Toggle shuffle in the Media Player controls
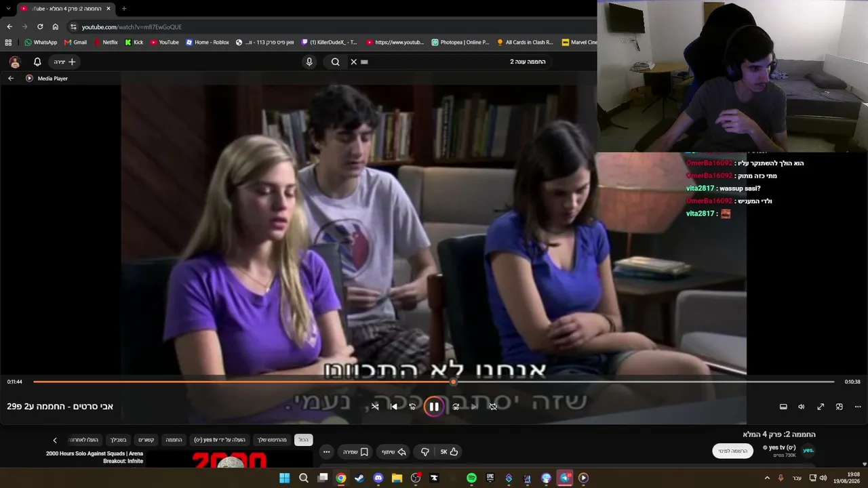Viewport: 868px width, 488px height. [x=375, y=407]
